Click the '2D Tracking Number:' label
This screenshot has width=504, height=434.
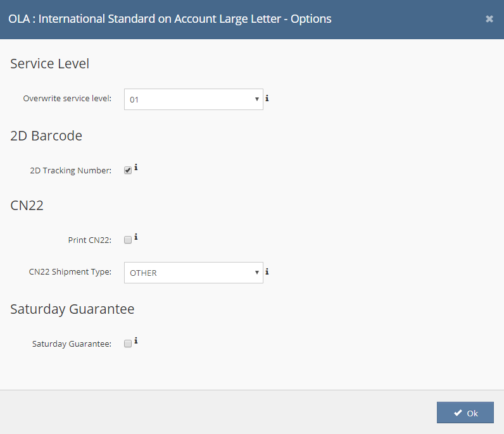click(70, 170)
